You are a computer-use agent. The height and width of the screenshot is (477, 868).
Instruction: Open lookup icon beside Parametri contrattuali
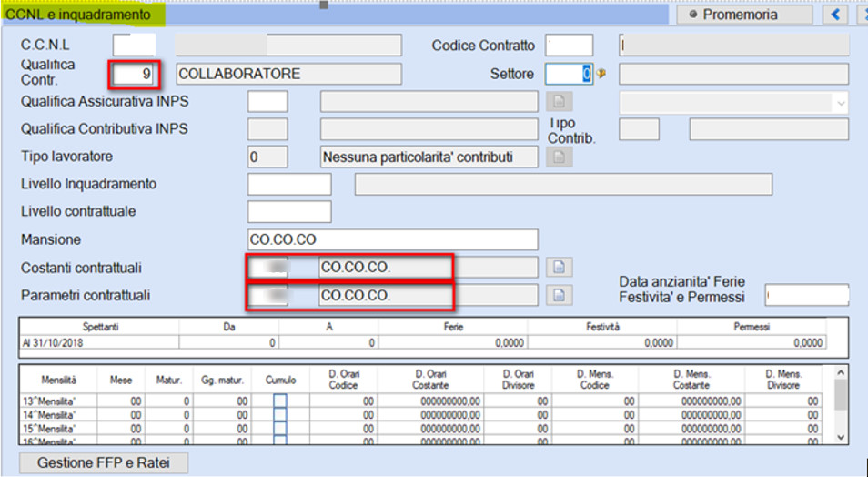click(560, 295)
